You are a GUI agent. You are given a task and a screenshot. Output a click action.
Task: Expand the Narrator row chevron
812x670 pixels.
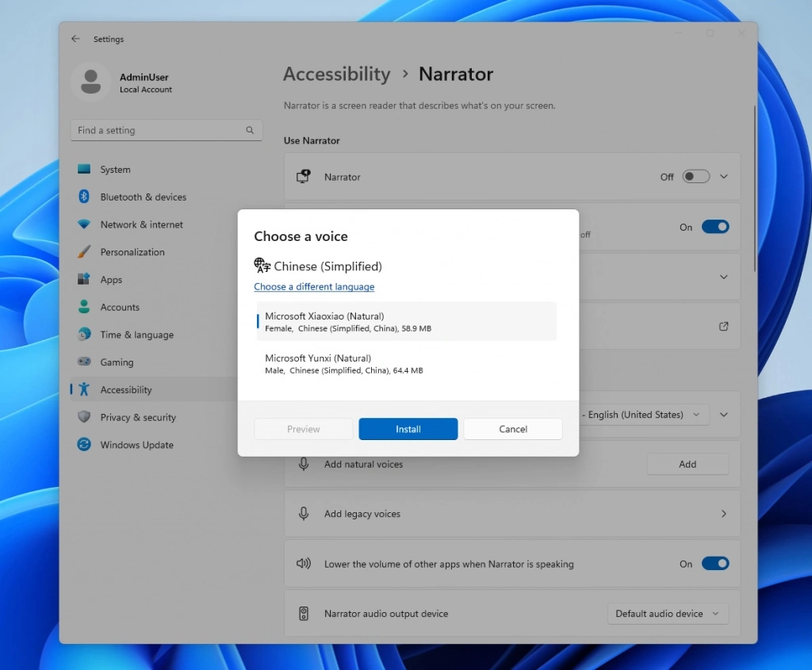(x=722, y=176)
